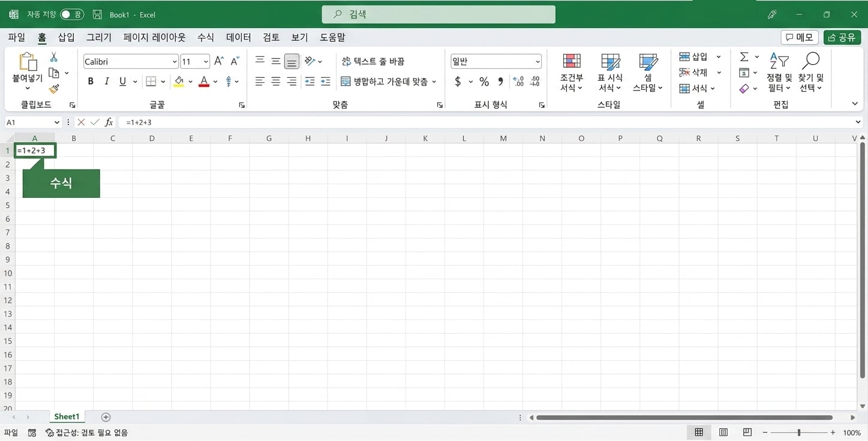The height and width of the screenshot is (441, 868).
Task: Click the text orientation icon
Action: coord(310,61)
